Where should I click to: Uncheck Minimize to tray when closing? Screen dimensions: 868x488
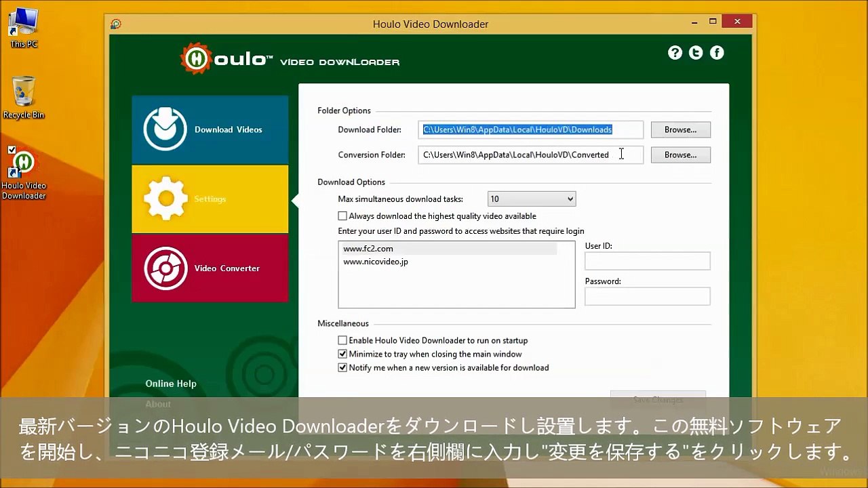pyautogui.click(x=342, y=354)
